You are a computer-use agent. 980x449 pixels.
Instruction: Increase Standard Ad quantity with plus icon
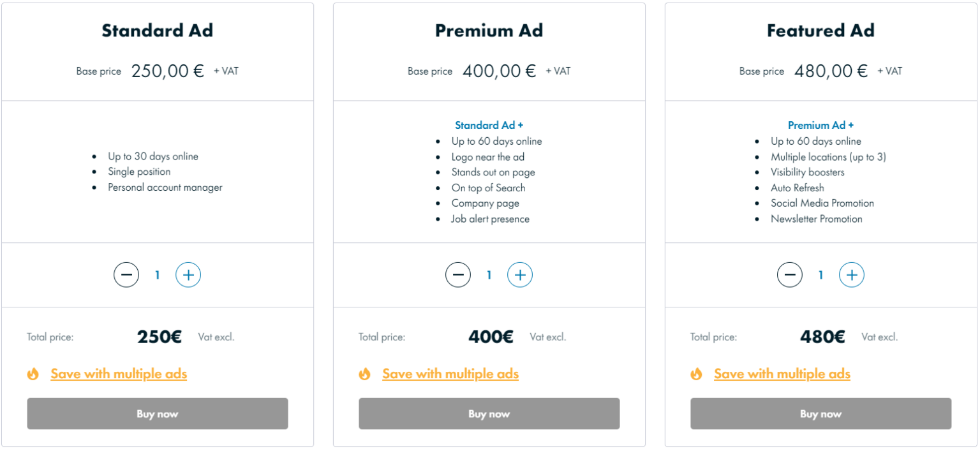pyautogui.click(x=188, y=275)
